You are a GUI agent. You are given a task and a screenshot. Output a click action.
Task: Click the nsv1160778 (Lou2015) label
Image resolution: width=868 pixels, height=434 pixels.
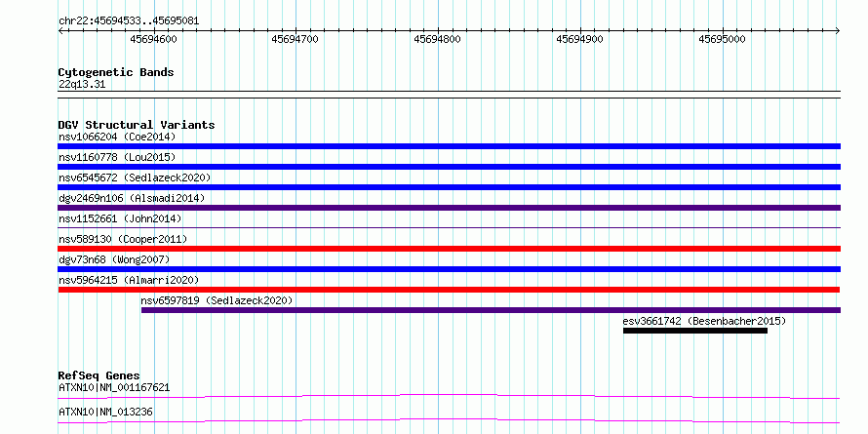[x=117, y=157]
